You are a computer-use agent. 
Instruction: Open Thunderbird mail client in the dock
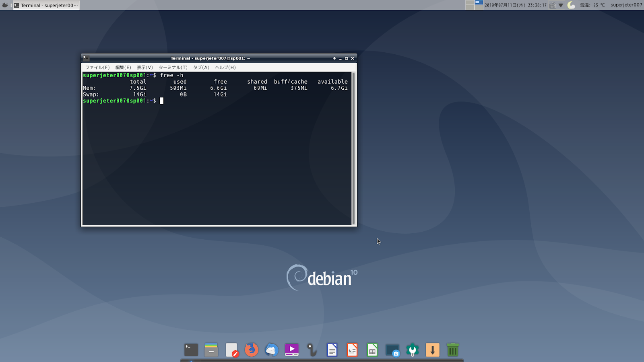272,350
